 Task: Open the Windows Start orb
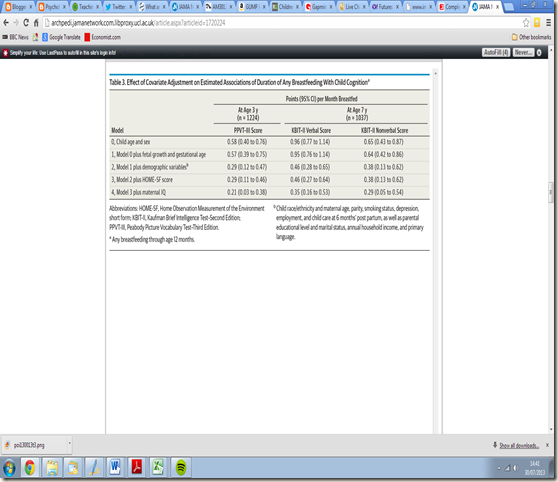(9, 468)
